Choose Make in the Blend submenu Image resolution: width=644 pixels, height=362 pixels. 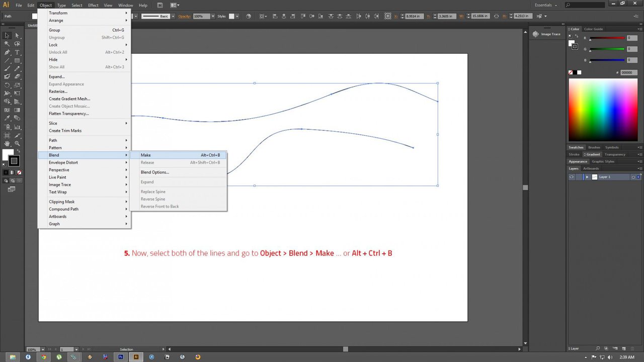coord(178,155)
